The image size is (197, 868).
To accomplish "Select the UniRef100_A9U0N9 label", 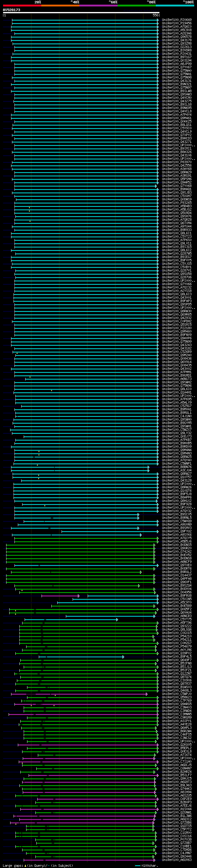I will [x=177, y=524].
